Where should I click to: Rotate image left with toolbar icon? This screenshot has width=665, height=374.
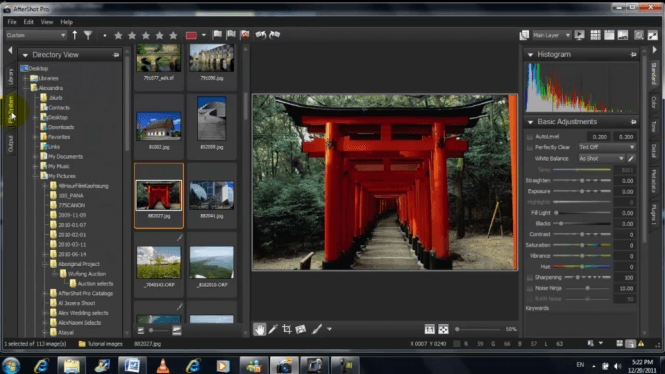260,35
